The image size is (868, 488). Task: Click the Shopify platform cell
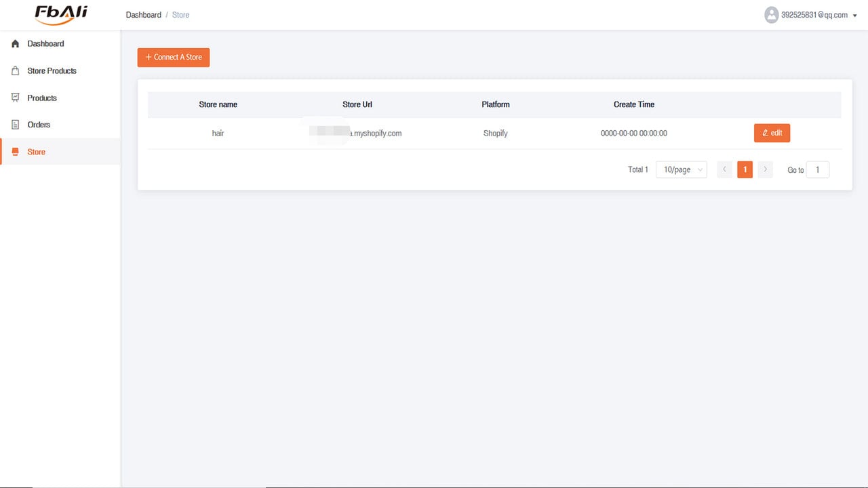(x=496, y=134)
